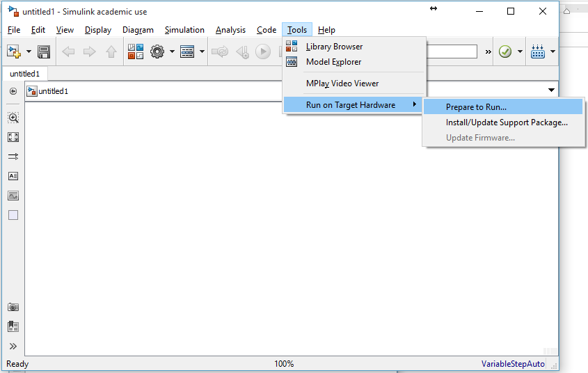Click the VariableStepAuto solver link
Image resolution: width=588 pixels, height=373 pixels.
513,364
